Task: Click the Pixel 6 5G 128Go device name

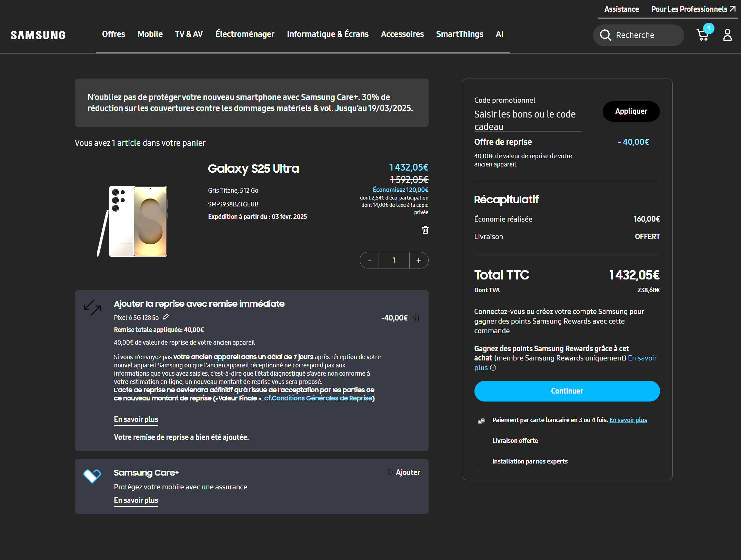Action: 136,318
